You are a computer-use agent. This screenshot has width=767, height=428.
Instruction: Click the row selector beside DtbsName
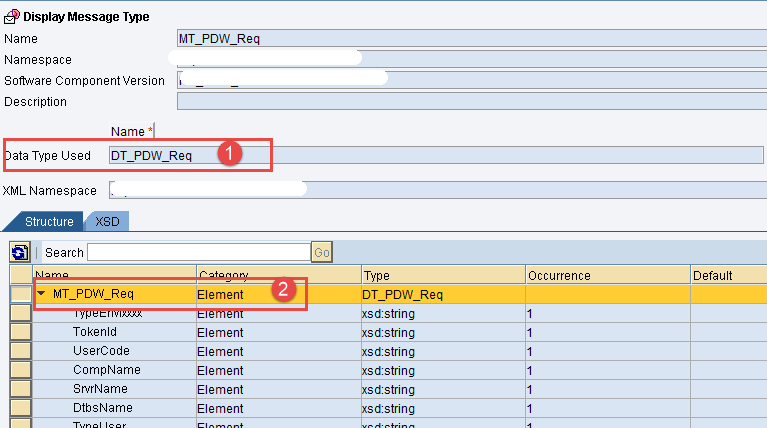pyautogui.click(x=20, y=408)
